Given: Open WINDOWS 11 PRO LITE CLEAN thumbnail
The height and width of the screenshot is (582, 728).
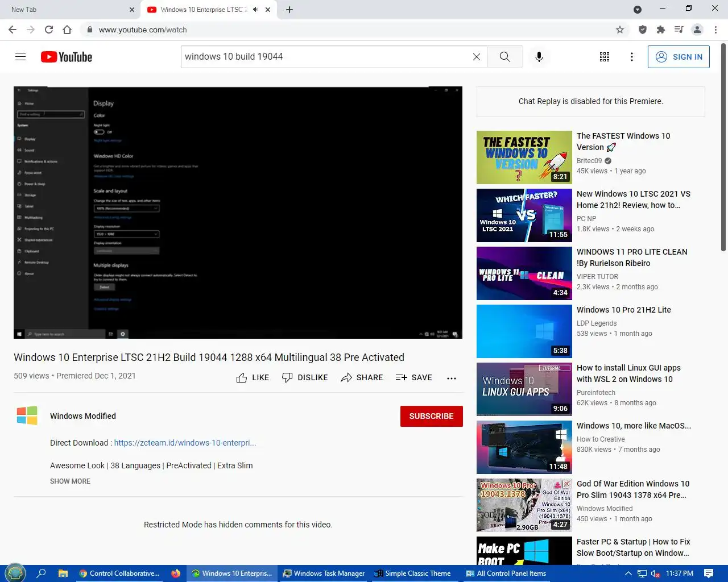Looking at the screenshot, I should click(x=524, y=273).
